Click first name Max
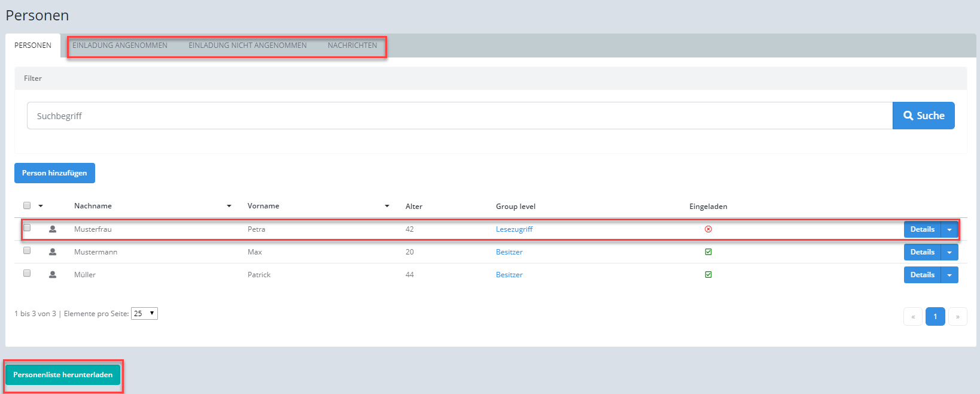The image size is (980, 394). [255, 252]
